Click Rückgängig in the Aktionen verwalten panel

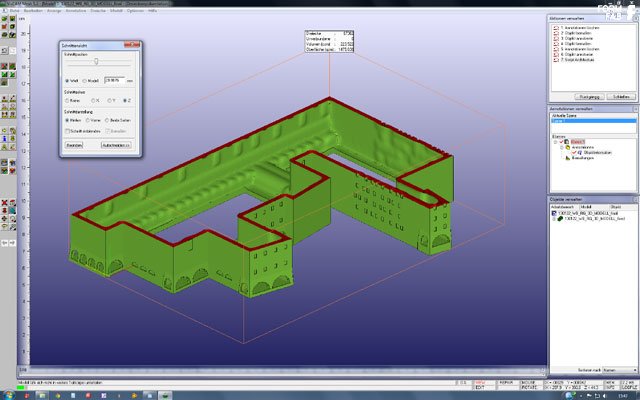[x=589, y=97]
